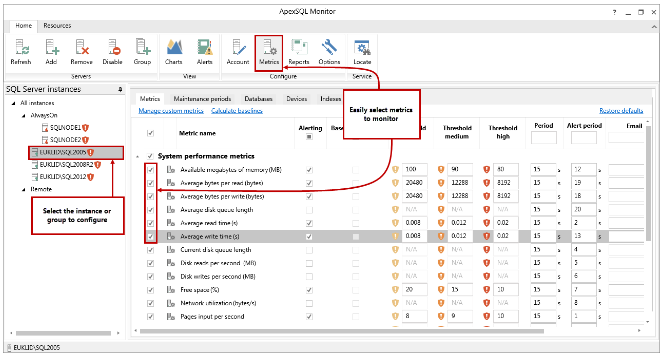Toggle System performance metrics group checkbox
This screenshot has width=666, height=361.
[x=150, y=156]
